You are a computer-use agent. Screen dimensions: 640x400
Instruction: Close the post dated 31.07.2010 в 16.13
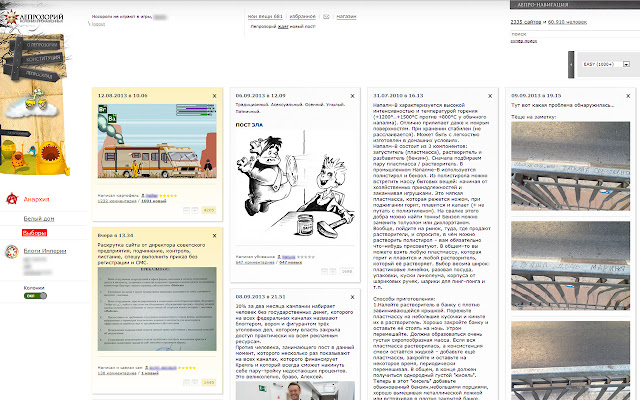[490, 96]
